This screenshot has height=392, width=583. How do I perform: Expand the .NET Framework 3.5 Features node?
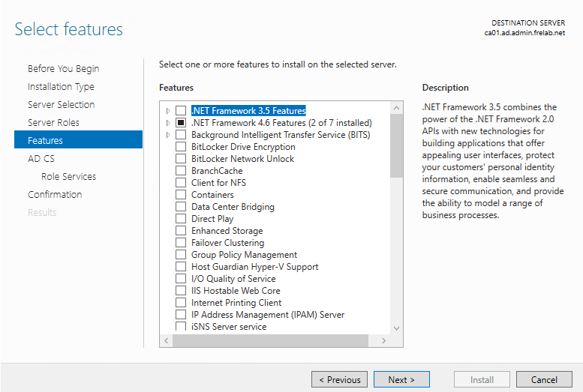pos(168,111)
